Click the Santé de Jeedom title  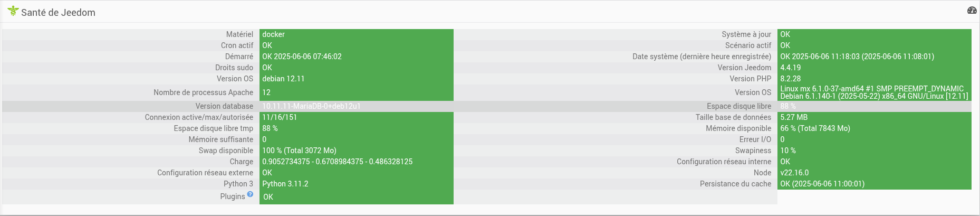tap(58, 13)
